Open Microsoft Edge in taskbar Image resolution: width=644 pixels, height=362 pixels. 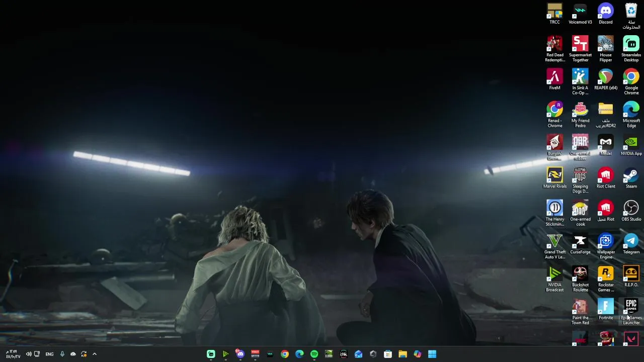pos(299,354)
